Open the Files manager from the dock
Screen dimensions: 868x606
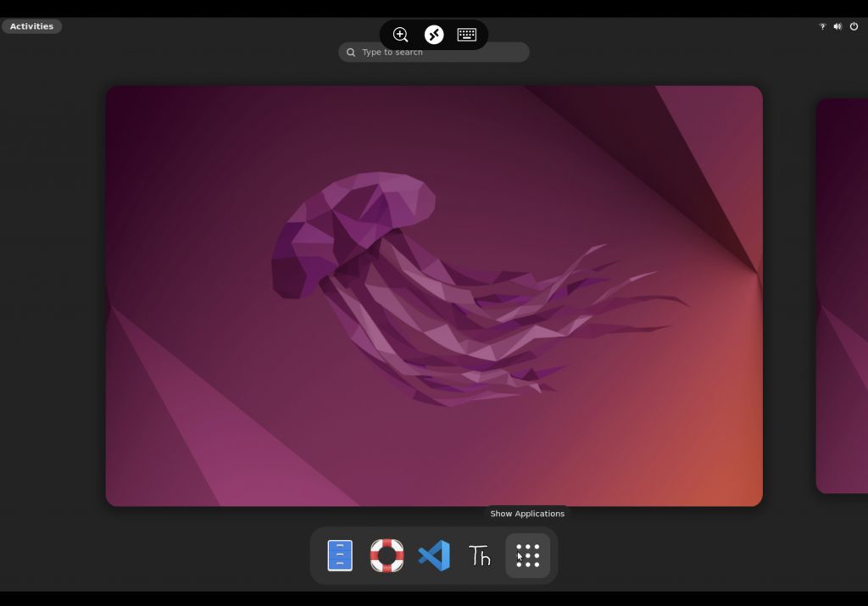click(x=340, y=556)
